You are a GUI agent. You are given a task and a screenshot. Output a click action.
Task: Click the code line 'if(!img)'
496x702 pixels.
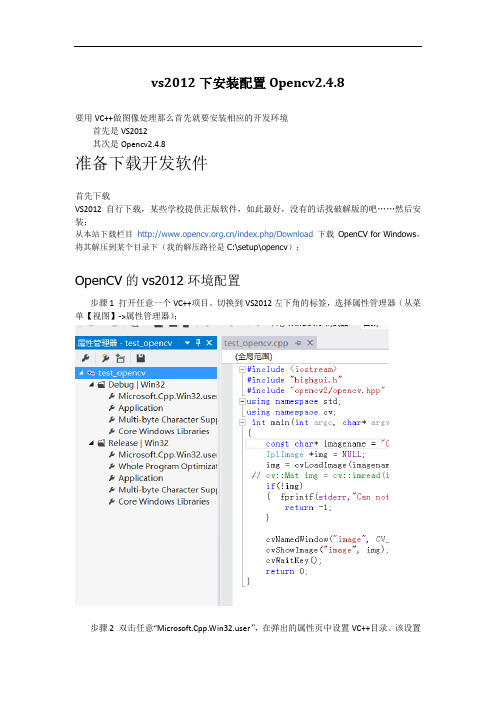point(284,486)
